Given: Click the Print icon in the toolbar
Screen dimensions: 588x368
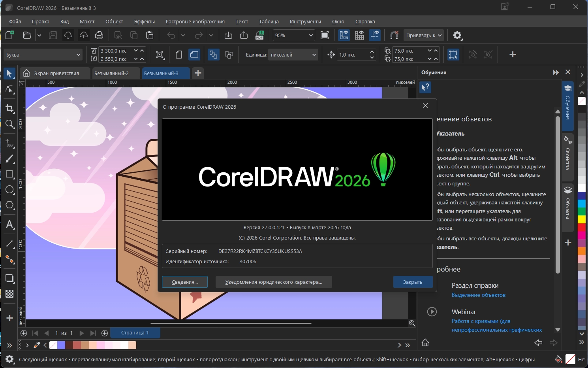Looking at the screenshot, I should pyautogui.click(x=99, y=35).
